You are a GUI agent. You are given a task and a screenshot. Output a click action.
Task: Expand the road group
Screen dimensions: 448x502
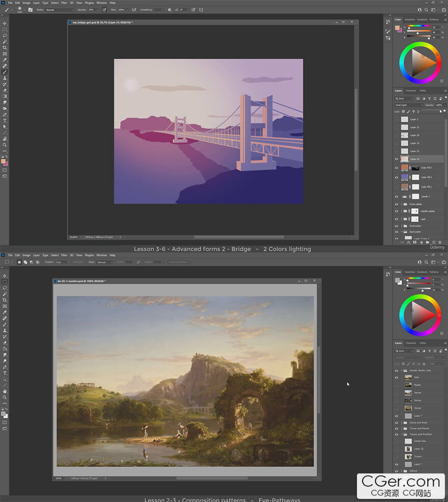pyautogui.click(x=402, y=219)
